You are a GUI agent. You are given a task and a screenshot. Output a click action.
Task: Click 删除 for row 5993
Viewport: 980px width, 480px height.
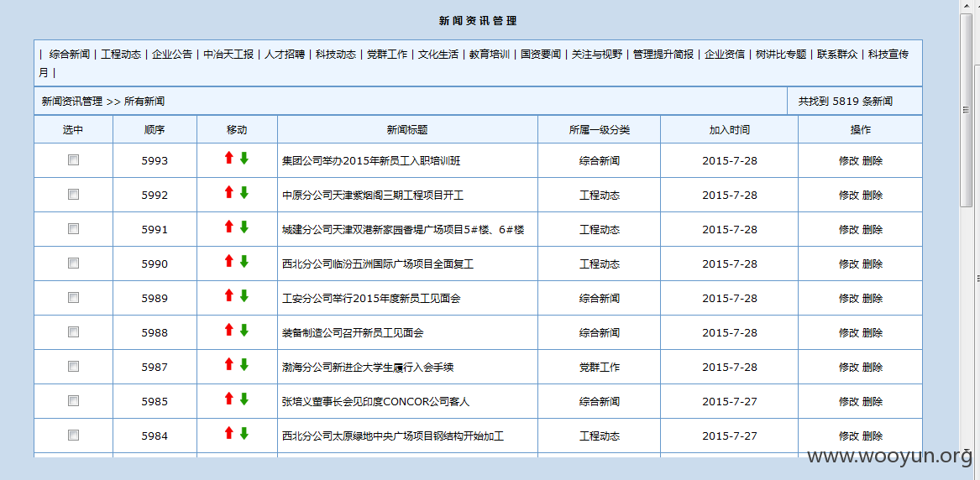point(873,160)
